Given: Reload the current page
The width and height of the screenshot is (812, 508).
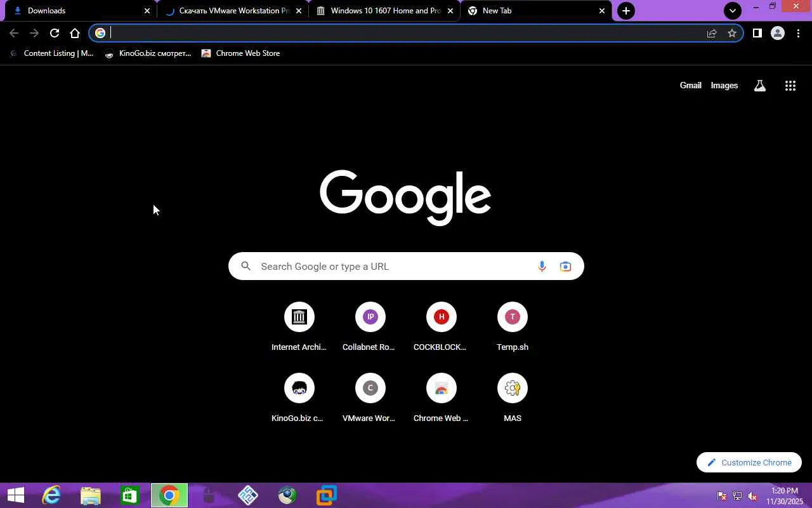Looking at the screenshot, I should (x=55, y=33).
